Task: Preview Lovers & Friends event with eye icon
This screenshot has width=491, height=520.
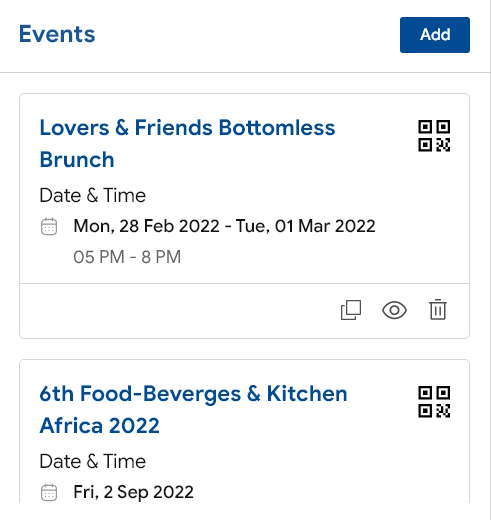Action: tap(394, 310)
